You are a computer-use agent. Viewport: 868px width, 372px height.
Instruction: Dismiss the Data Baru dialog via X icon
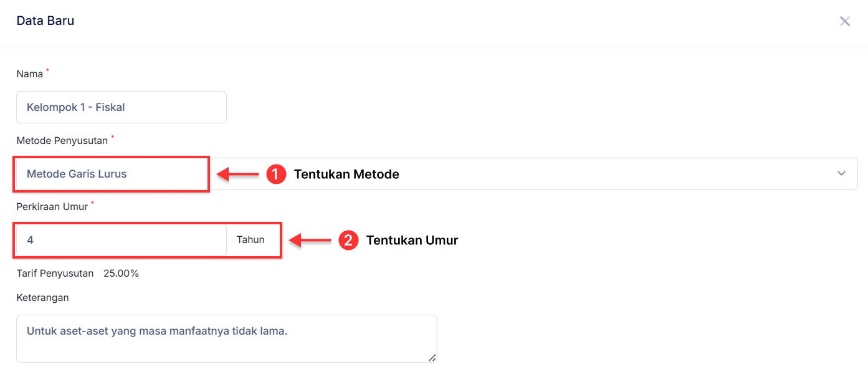[x=845, y=21]
